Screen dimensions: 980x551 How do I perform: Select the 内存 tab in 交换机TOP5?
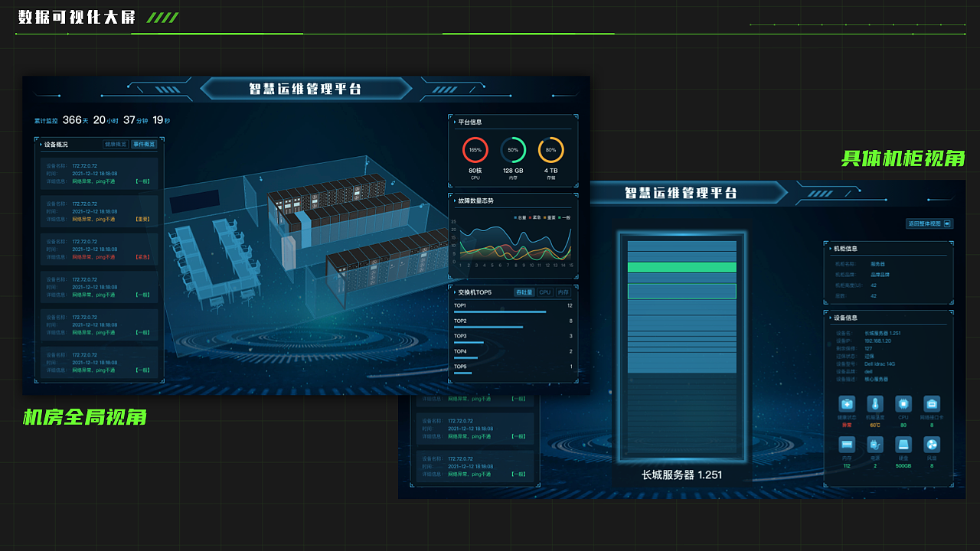click(x=563, y=292)
